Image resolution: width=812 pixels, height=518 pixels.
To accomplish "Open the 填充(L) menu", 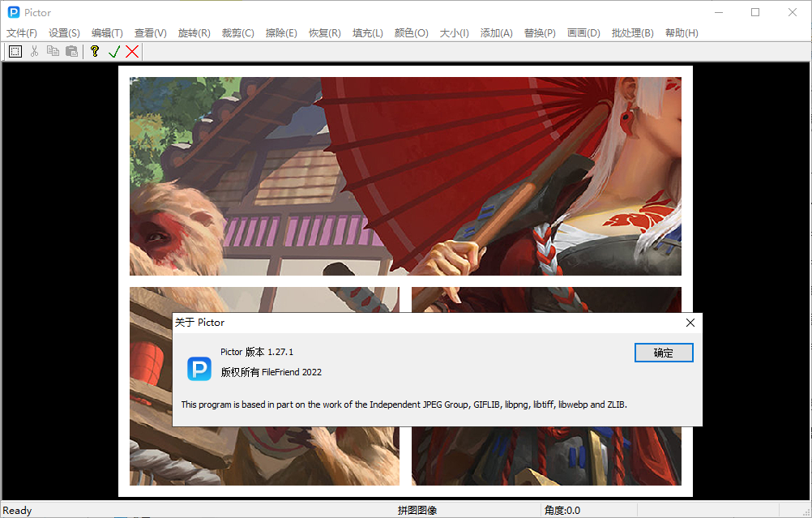I will 368,33.
